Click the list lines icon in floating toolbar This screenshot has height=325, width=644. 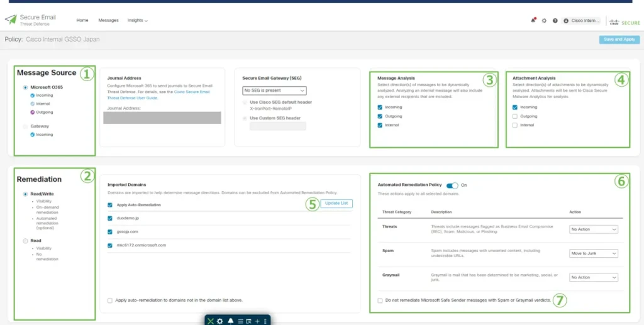click(241, 321)
